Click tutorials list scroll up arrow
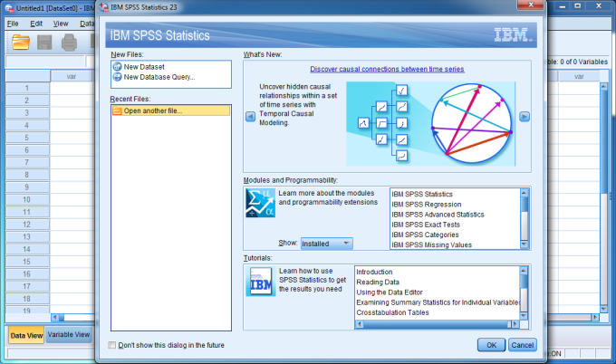Screen dimensions: 616x364 click(x=524, y=270)
